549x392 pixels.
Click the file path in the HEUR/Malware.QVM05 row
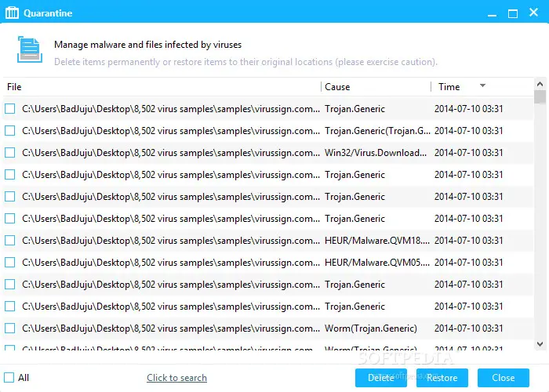[171, 263]
